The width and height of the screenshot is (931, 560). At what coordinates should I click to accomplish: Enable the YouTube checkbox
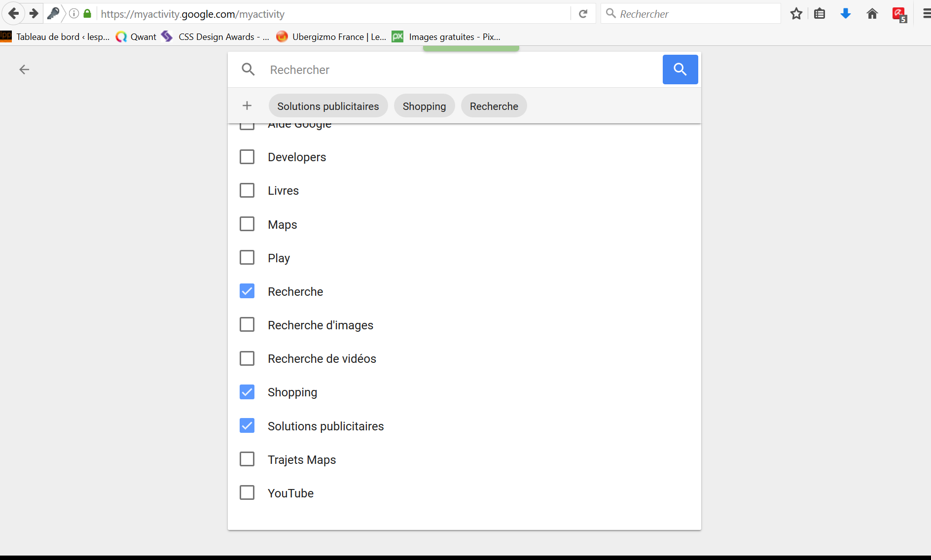[x=247, y=492]
